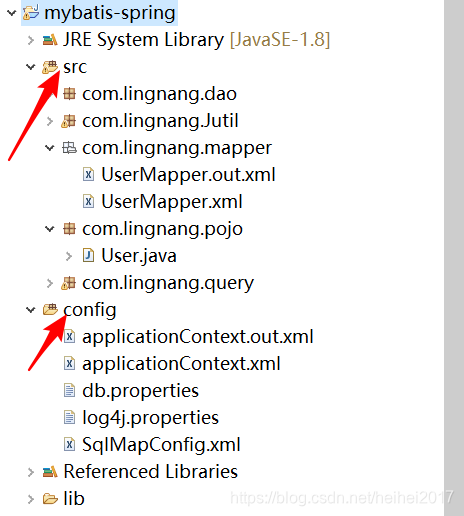Click the SqlMapConfig.xml file icon
Screen dimensions: 464x516
point(69,444)
